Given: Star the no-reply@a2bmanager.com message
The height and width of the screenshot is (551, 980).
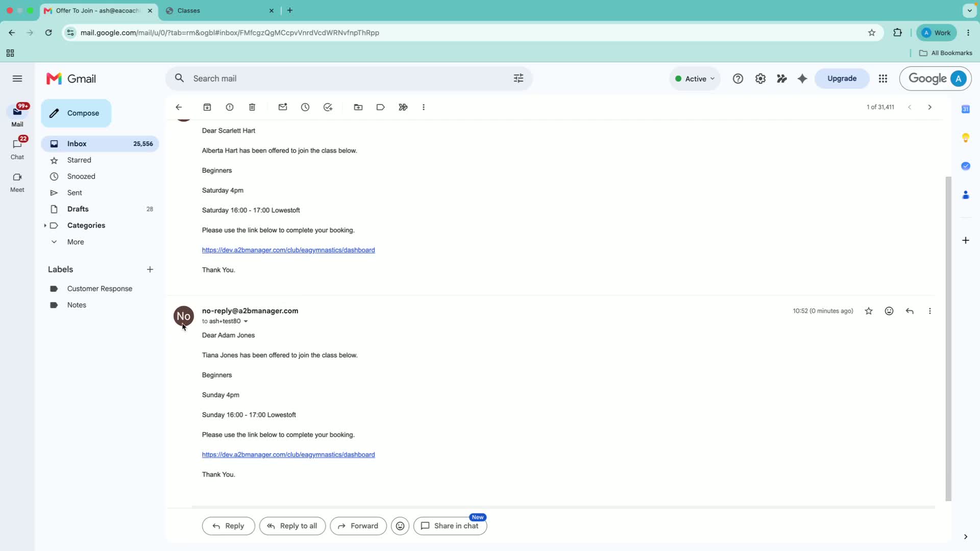Looking at the screenshot, I should click(x=869, y=311).
